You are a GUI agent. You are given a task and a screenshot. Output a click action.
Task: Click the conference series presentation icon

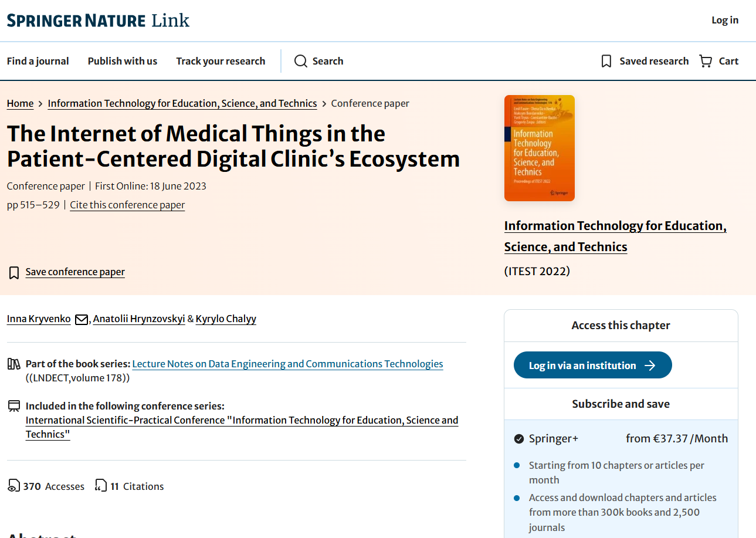pyautogui.click(x=14, y=406)
